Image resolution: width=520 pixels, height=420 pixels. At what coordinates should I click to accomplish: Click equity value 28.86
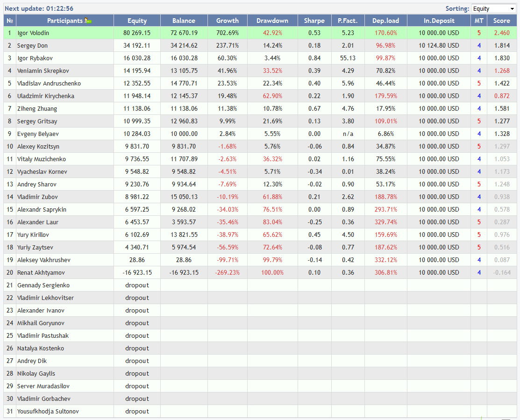[x=137, y=260]
